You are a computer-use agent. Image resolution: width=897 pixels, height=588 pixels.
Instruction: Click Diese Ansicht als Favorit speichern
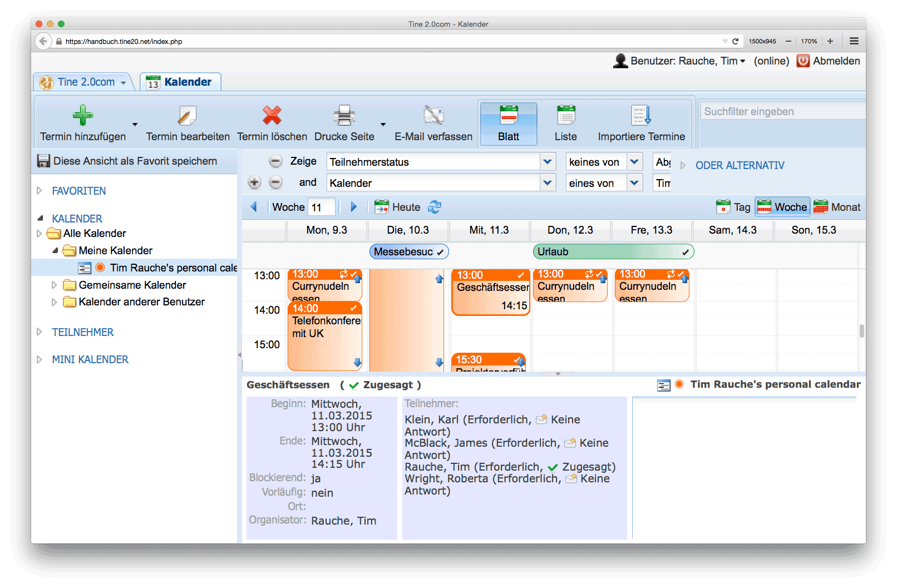coord(135,161)
